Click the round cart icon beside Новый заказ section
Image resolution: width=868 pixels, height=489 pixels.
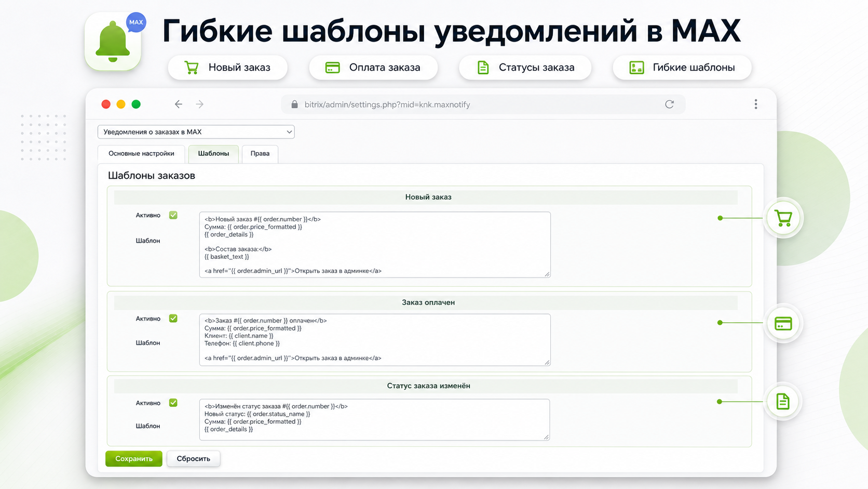783,218
